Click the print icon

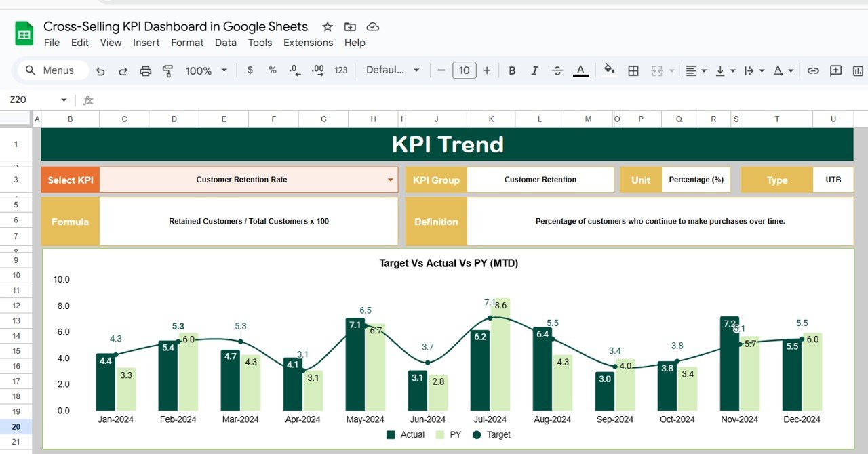point(145,70)
